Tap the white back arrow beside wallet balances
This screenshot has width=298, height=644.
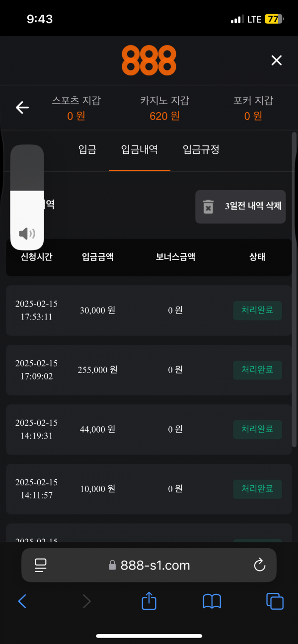click(x=22, y=108)
